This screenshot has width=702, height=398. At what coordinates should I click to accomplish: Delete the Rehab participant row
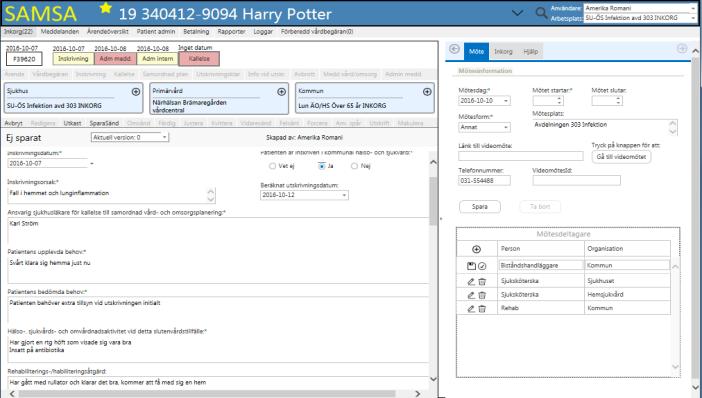coord(482,308)
